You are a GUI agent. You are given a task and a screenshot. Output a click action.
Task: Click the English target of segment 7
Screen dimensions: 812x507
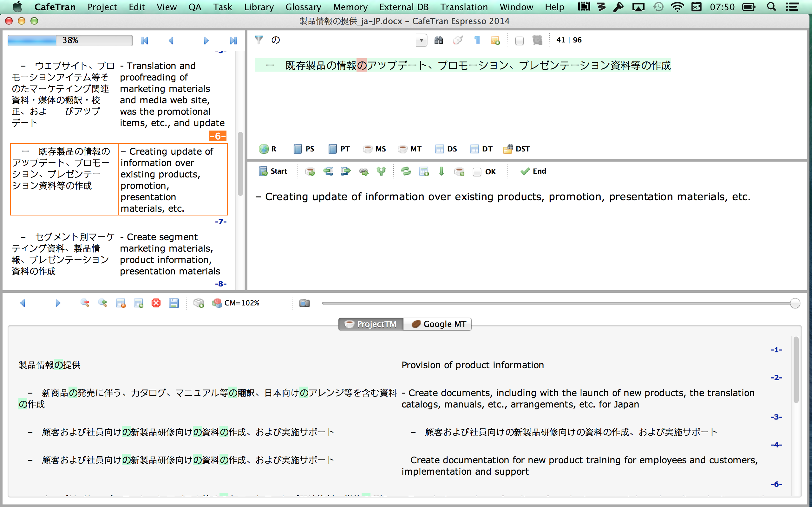tap(170, 254)
